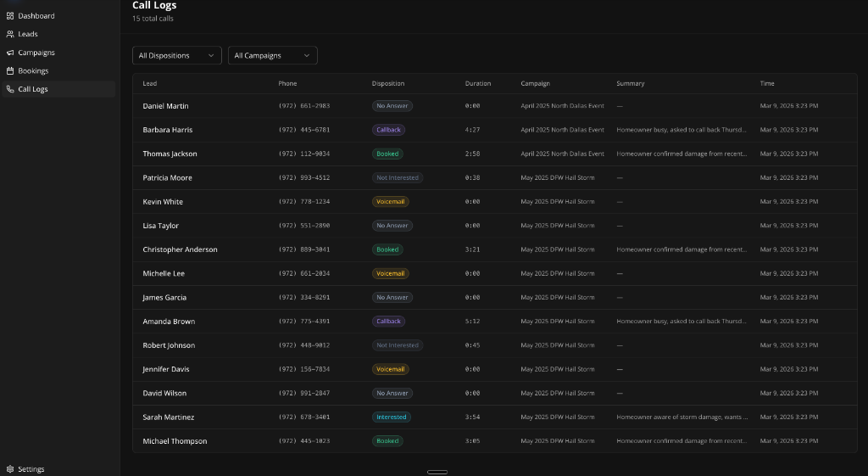Screen dimensions: 868x476
Task: Select the Thomas Jackson lead name
Action: point(170,154)
